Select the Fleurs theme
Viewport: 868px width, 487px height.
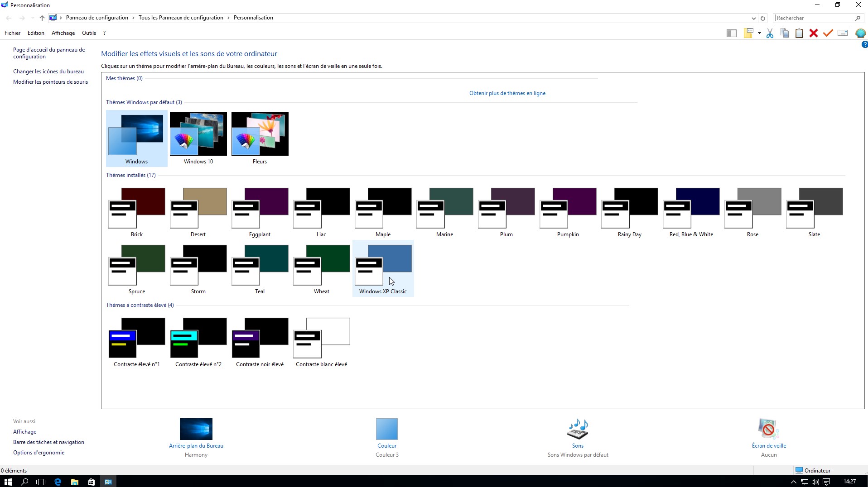click(260, 138)
